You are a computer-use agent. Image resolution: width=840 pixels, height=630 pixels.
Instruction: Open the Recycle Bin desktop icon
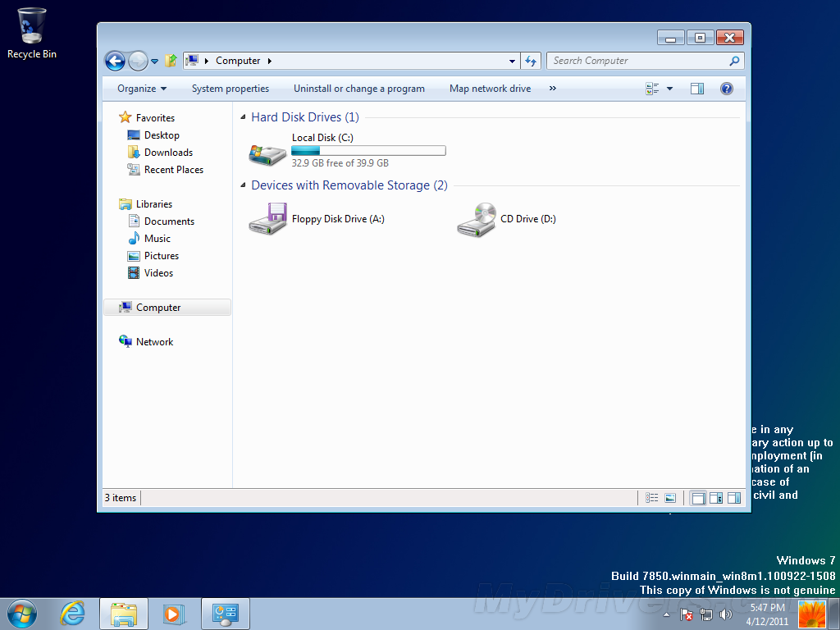point(32,33)
